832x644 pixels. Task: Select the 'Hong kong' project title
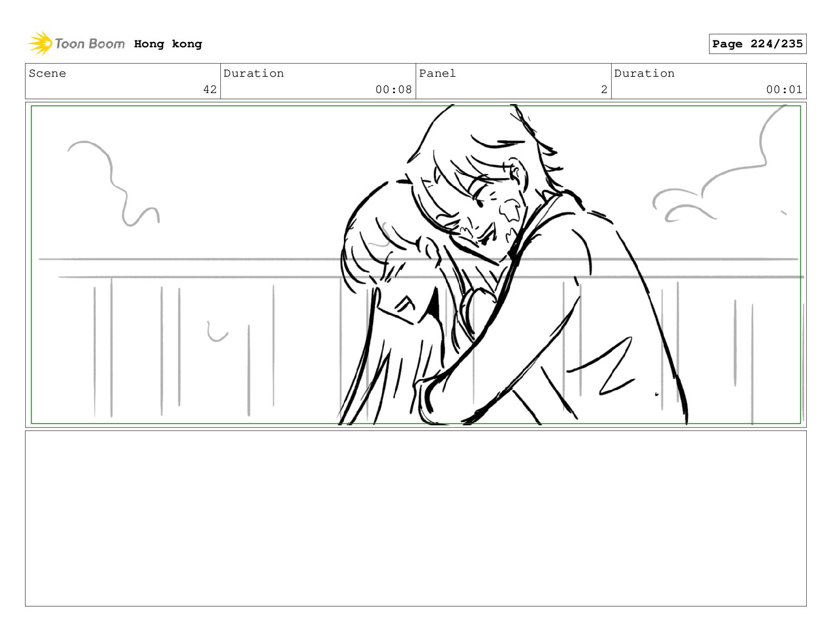click(x=168, y=44)
